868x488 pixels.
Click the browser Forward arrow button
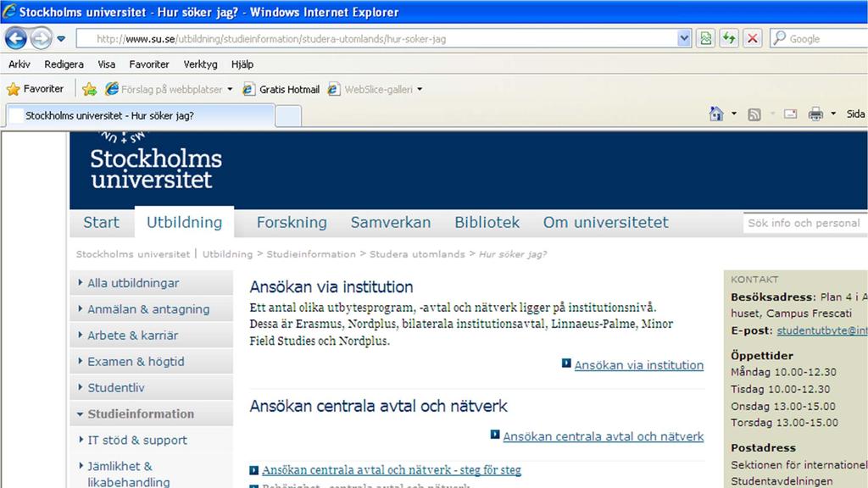(41, 39)
